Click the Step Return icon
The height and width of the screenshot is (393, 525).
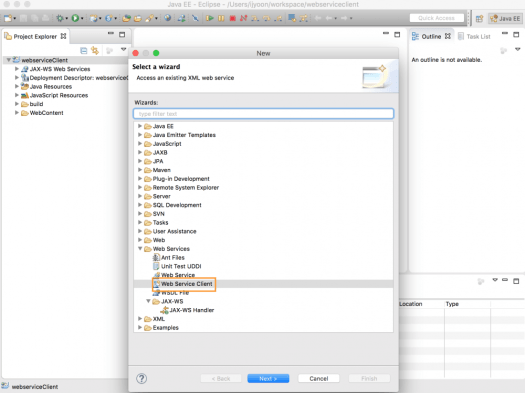(x=278, y=18)
